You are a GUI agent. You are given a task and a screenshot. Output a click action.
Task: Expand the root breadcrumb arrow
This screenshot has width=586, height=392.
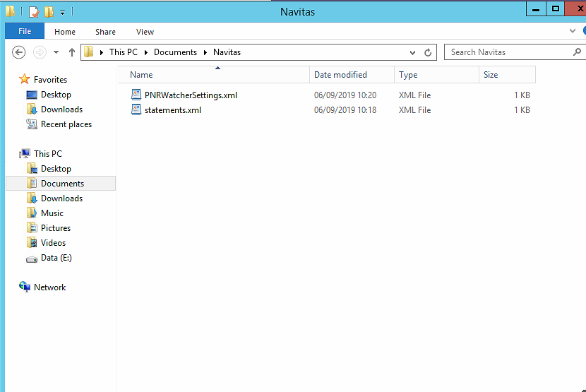click(101, 52)
